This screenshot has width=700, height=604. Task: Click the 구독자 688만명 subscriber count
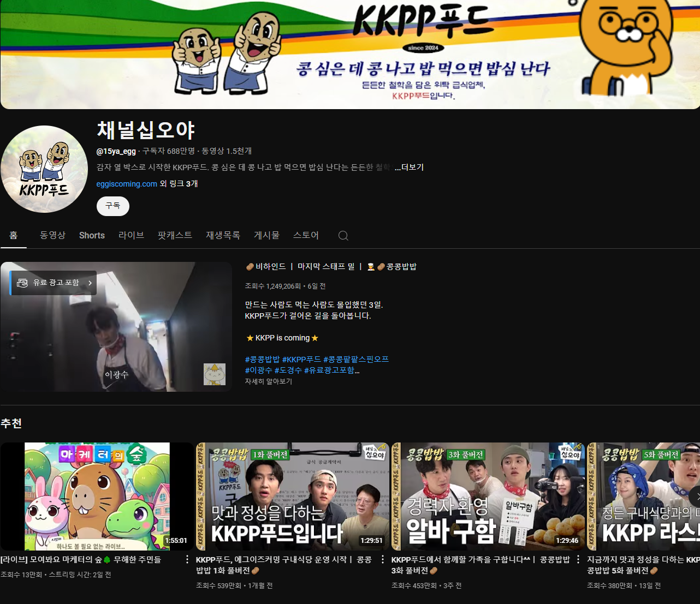(x=169, y=151)
